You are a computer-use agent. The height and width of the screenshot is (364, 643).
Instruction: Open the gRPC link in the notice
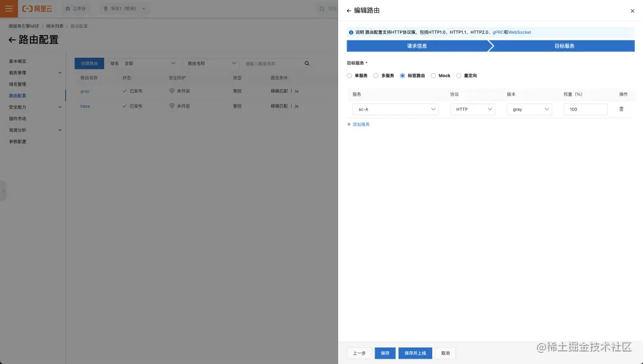tap(498, 32)
